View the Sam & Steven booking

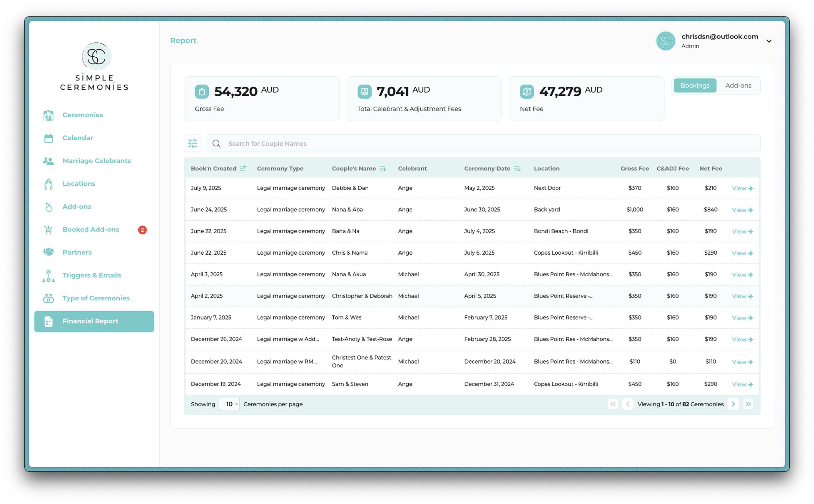tap(743, 385)
